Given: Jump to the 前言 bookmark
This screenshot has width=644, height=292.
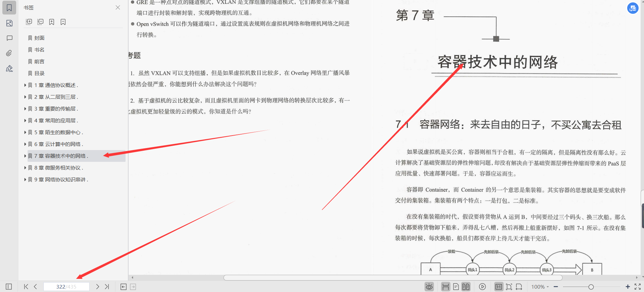Looking at the screenshot, I should click(39, 62).
